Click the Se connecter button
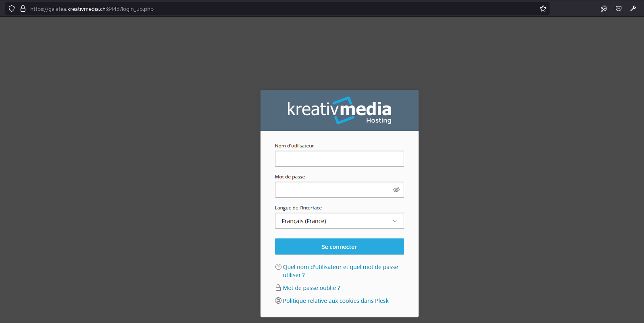This screenshot has height=323, width=644. 340,246
